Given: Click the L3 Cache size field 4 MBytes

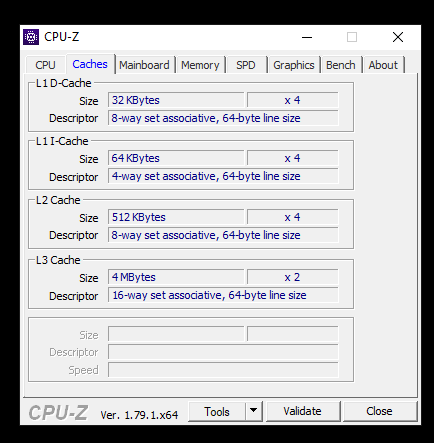Looking at the screenshot, I should tap(176, 277).
